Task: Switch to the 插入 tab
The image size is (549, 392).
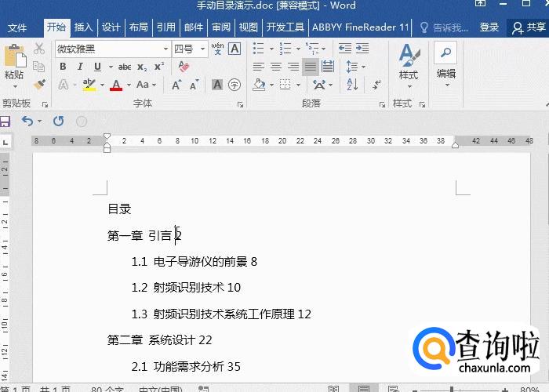Action: 83,27
